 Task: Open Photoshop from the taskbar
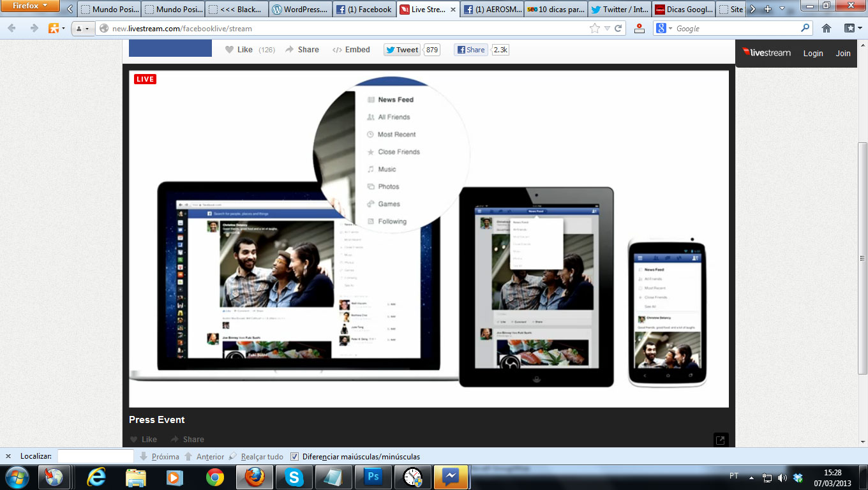click(x=373, y=477)
